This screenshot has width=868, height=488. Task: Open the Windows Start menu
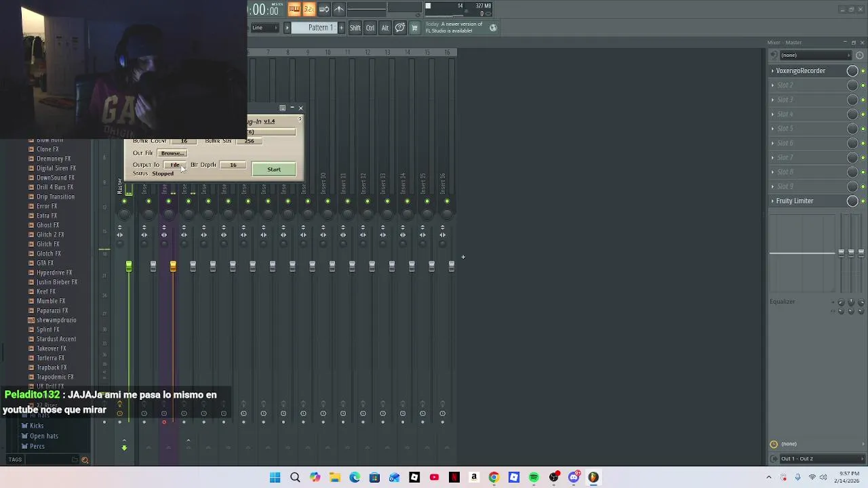275,478
